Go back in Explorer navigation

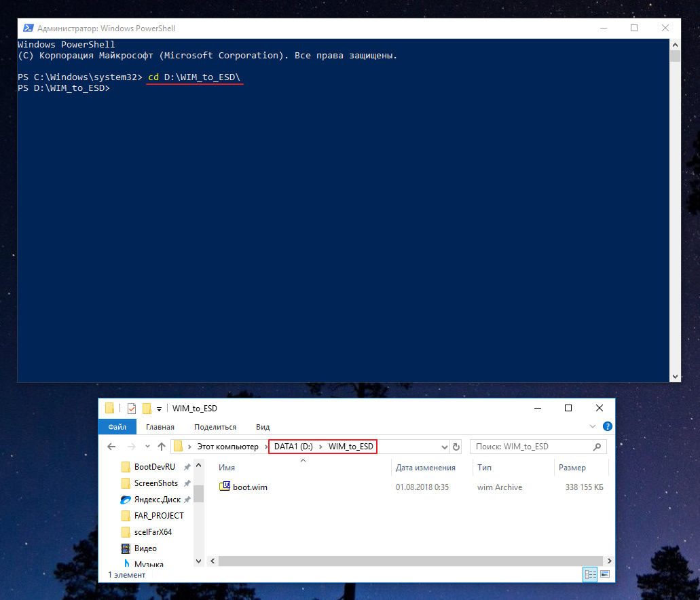tap(111, 447)
